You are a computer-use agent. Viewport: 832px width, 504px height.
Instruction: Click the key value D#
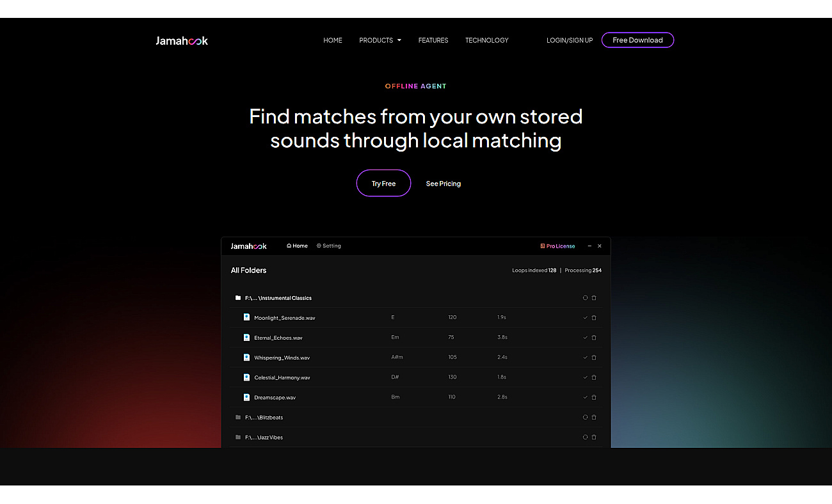[395, 377]
